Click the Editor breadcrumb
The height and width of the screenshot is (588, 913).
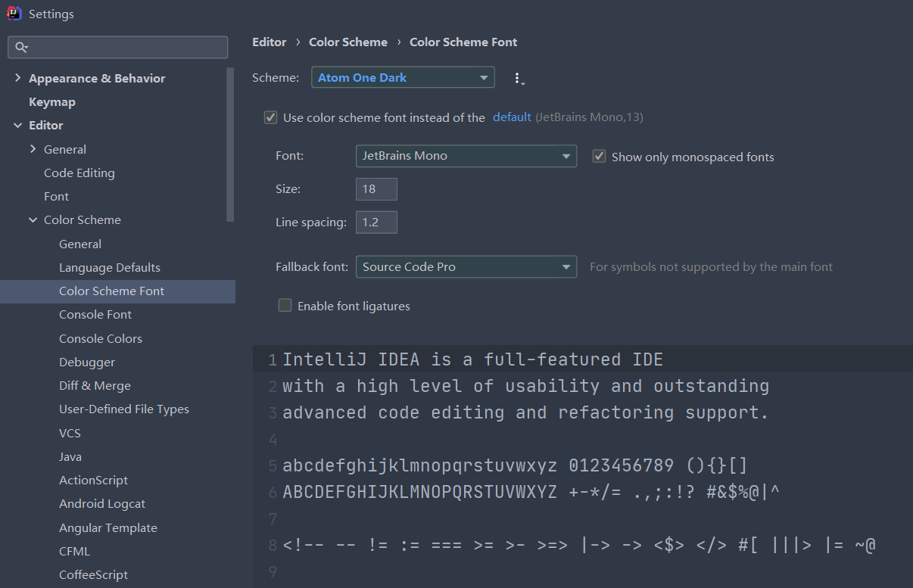[270, 42]
